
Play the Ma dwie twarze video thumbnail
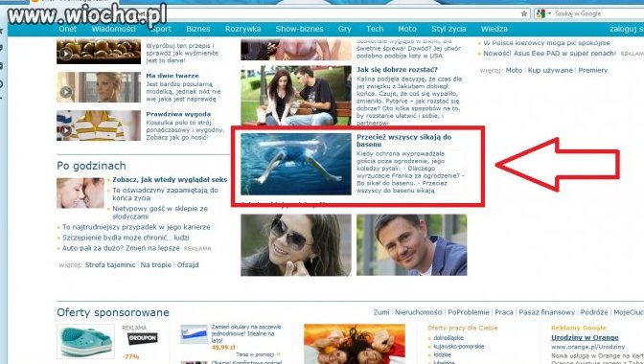99,87
